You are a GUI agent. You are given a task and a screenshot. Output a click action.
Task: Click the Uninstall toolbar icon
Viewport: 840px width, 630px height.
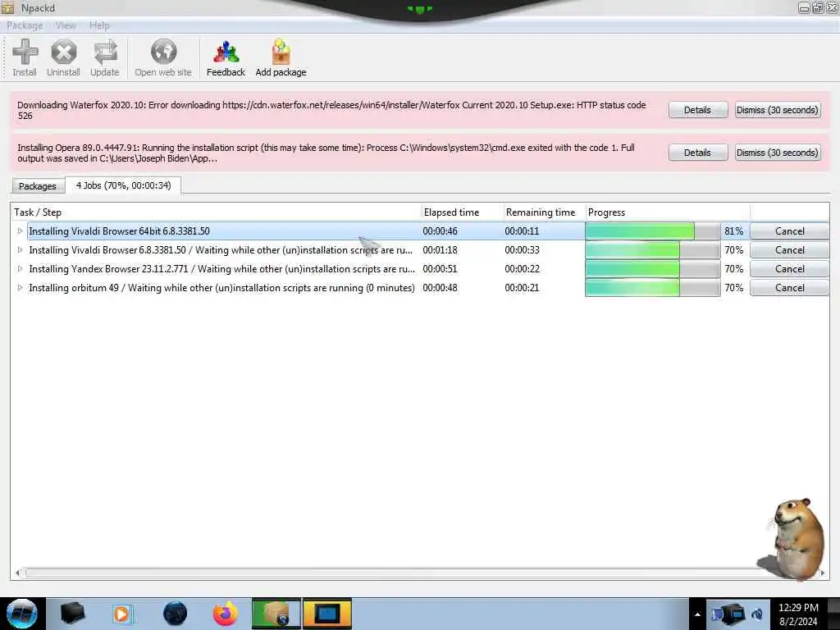tap(63, 58)
